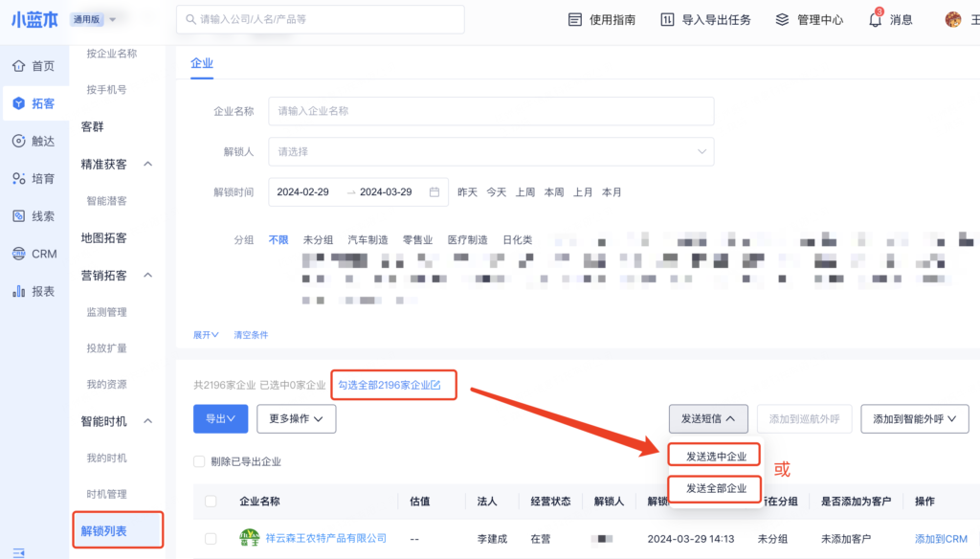Open the 报表 reports chart icon
Screen dimensions: 980x559
pos(18,291)
